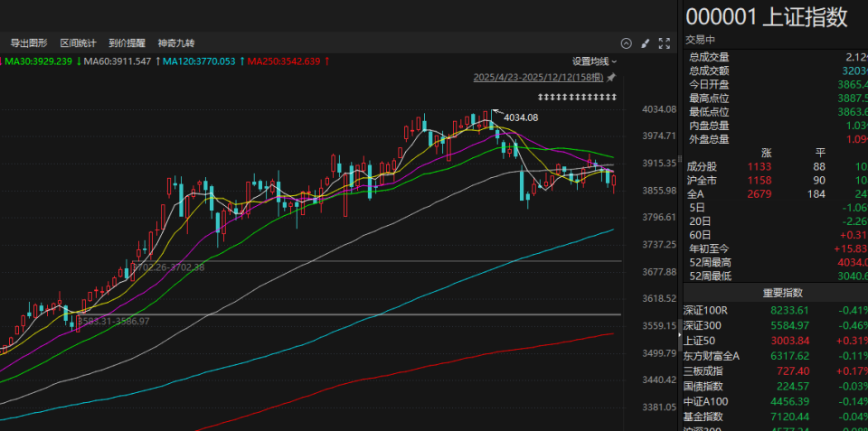Screen dimensions: 868x431
Task: Select the 上证50 index row
Action: click(x=775, y=341)
